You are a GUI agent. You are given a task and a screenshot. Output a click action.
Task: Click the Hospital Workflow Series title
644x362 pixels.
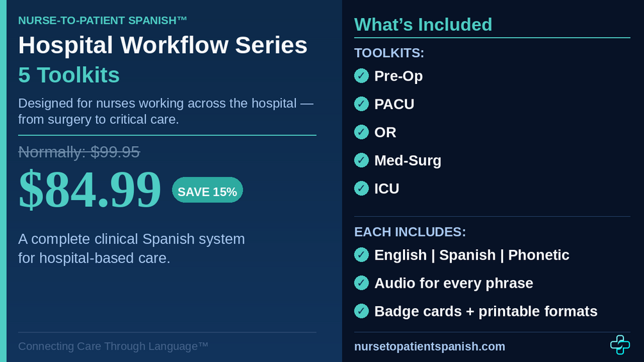pyautogui.click(x=163, y=45)
